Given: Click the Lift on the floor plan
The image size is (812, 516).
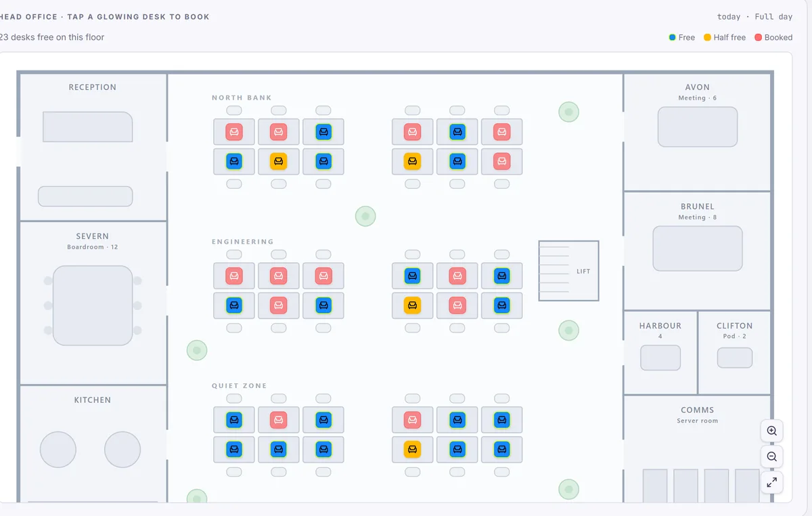Looking at the screenshot, I should point(569,271).
